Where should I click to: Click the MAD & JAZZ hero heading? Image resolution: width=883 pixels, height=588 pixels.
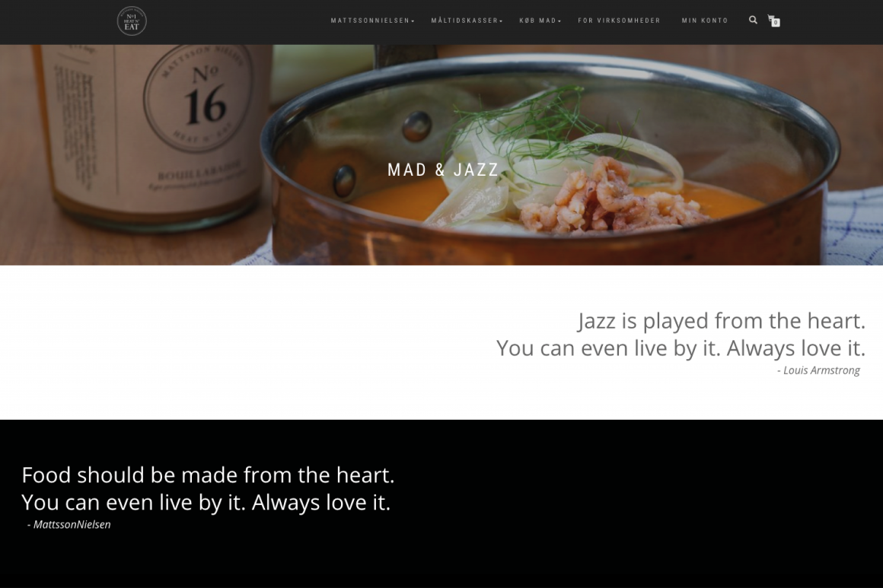[443, 170]
